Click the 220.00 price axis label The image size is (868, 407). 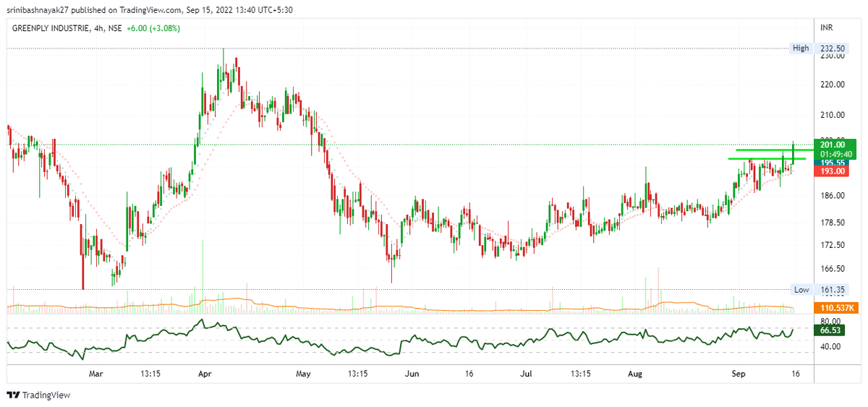click(x=832, y=84)
